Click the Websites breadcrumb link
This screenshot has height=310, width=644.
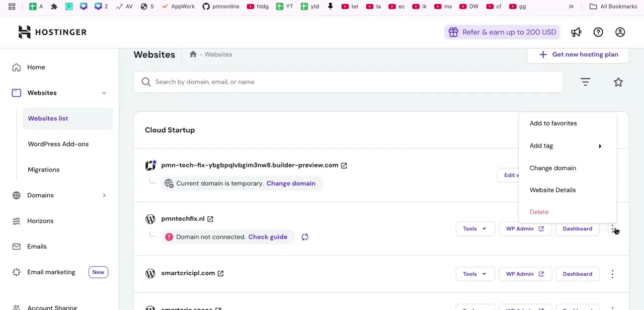click(x=218, y=54)
